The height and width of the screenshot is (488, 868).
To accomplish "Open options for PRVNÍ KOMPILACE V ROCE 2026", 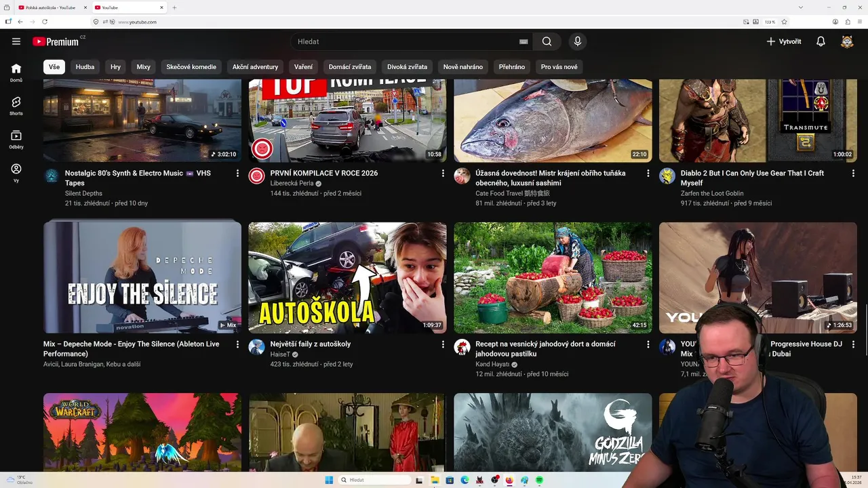I will pos(443,174).
